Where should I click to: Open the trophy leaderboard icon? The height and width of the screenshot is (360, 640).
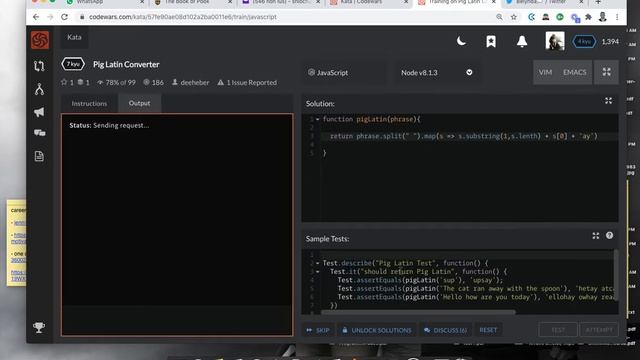point(39,327)
